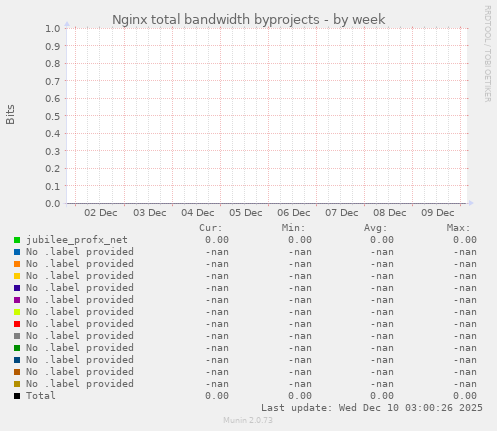Click the 'jubilee_profx_net' legend label

click(x=77, y=240)
